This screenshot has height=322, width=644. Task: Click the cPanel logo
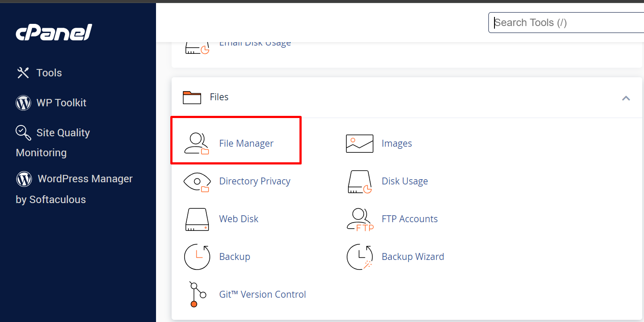pyautogui.click(x=54, y=33)
